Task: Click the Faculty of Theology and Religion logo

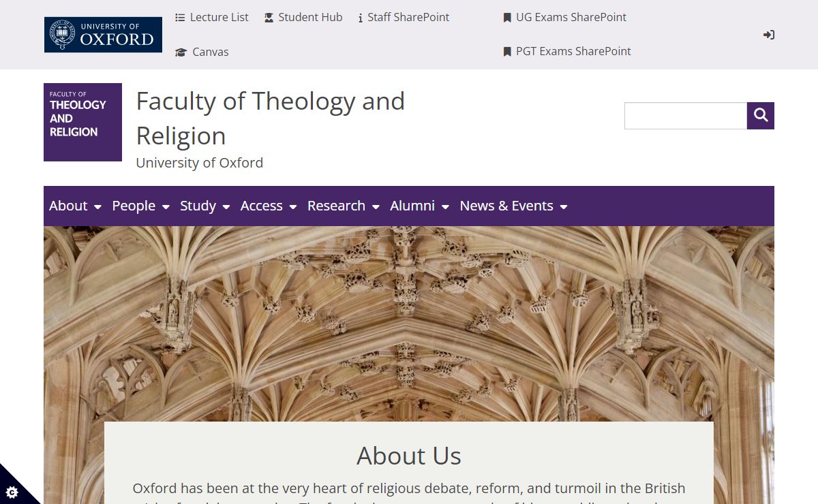Action: 82,123
